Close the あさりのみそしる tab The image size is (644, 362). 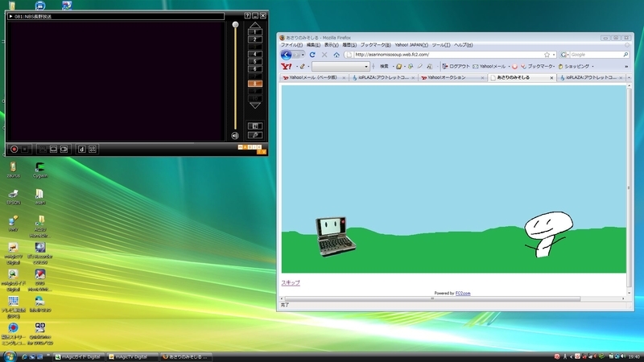tap(551, 78)
